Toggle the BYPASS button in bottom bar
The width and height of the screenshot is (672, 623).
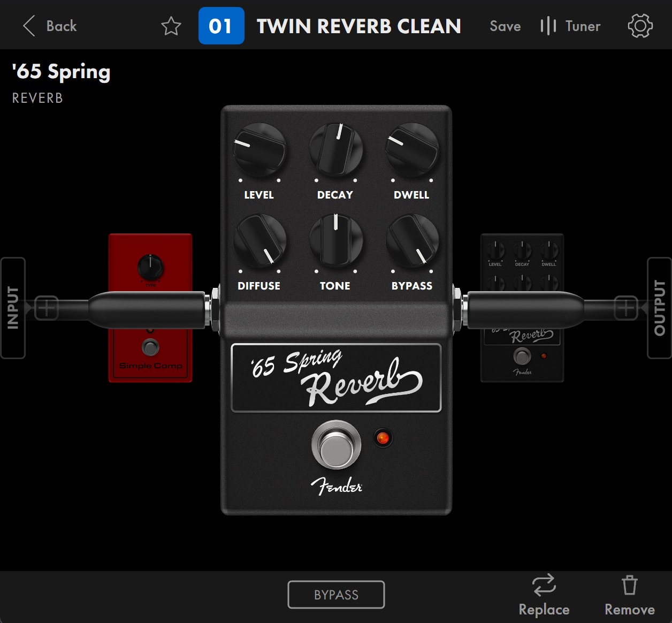click(x=336, y=595)
